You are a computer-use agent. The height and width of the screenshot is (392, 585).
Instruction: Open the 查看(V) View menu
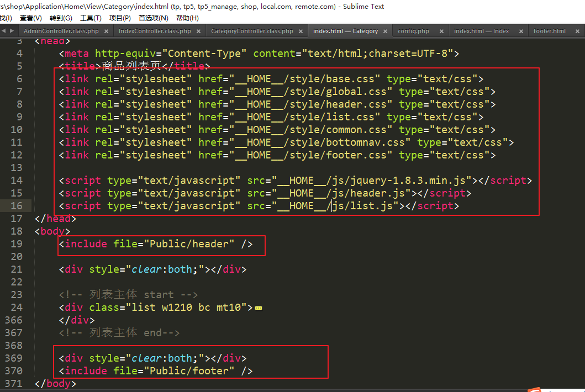tap(30, 18)
